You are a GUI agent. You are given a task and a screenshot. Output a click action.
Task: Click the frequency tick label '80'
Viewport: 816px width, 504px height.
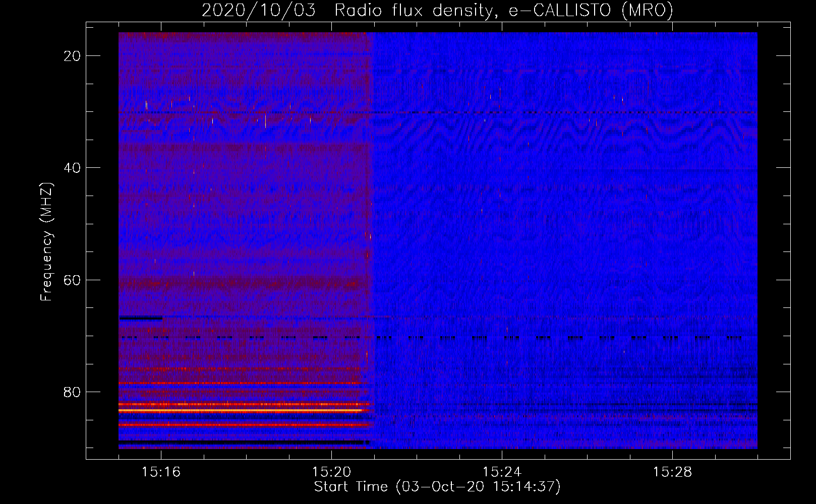point(72,392)
